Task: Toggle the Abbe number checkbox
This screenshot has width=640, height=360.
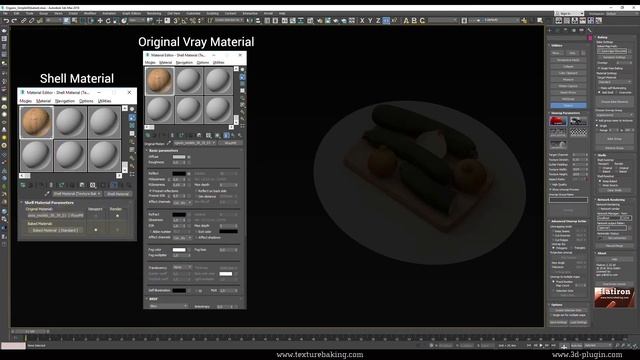Action: coord(150,232)
